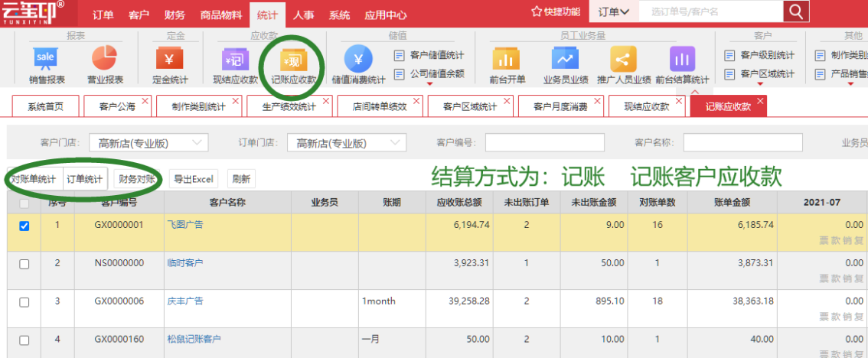Close the 现结应收款 tab
The width and height of the screenshot is (868, 358).
pyautogui.click(x=679, y=100)
